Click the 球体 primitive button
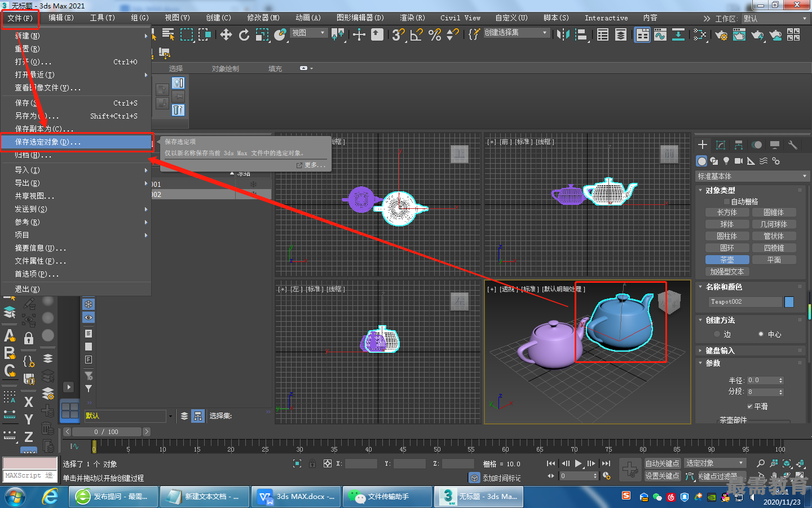Screen dimensions: 812x508 727,224
